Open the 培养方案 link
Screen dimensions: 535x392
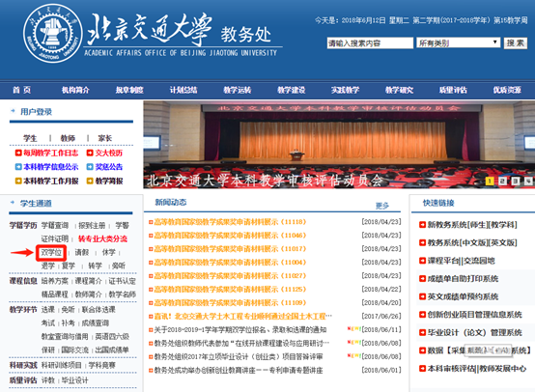coord(55,281)
